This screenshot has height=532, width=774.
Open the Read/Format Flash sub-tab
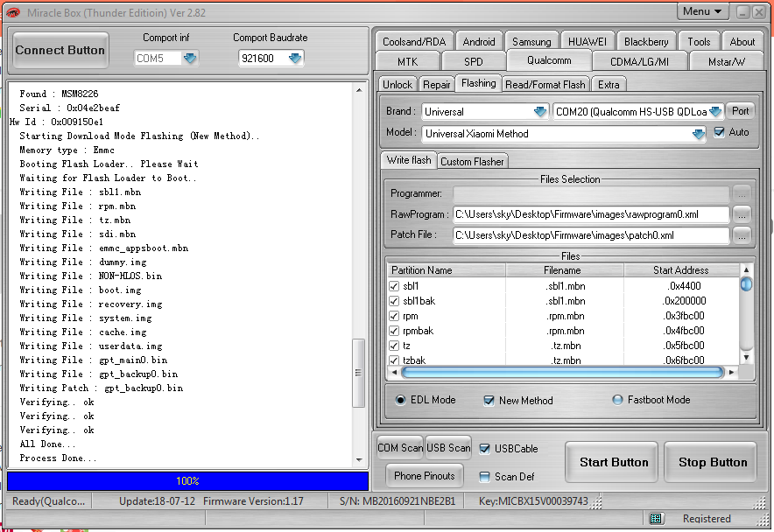tap(545, 84)
